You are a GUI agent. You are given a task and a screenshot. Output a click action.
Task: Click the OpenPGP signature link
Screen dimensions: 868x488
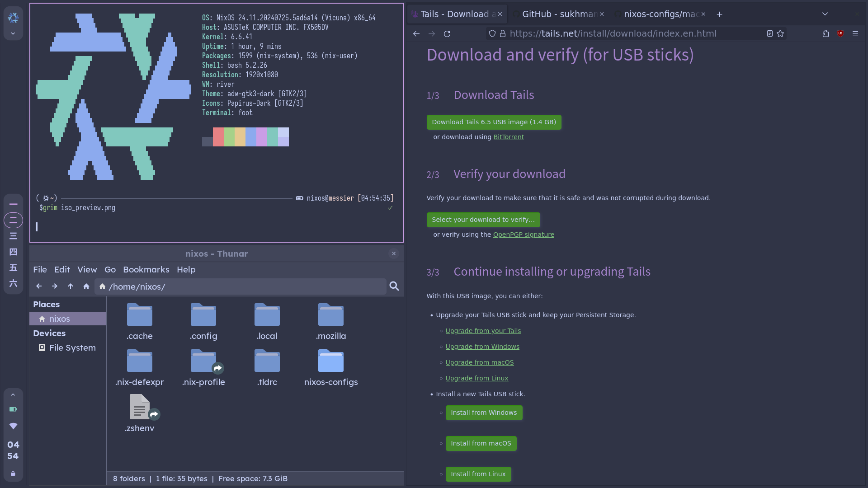click(524, 234)
